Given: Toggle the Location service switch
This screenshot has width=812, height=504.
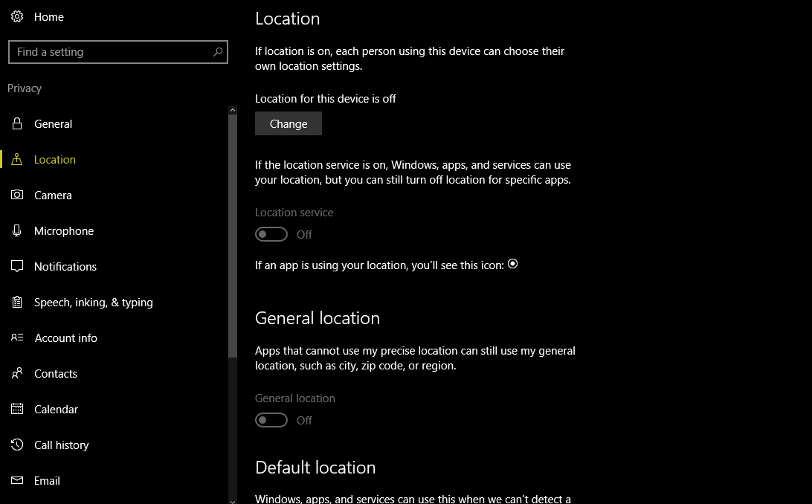Looking at the screenshot, I should [271, 234].
